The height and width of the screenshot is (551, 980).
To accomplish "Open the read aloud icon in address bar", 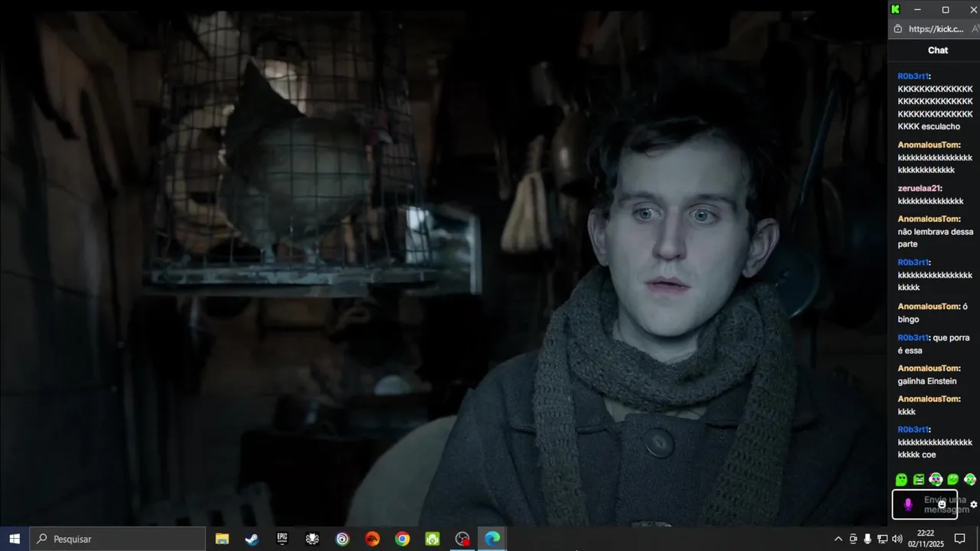I will pos(975,29).
